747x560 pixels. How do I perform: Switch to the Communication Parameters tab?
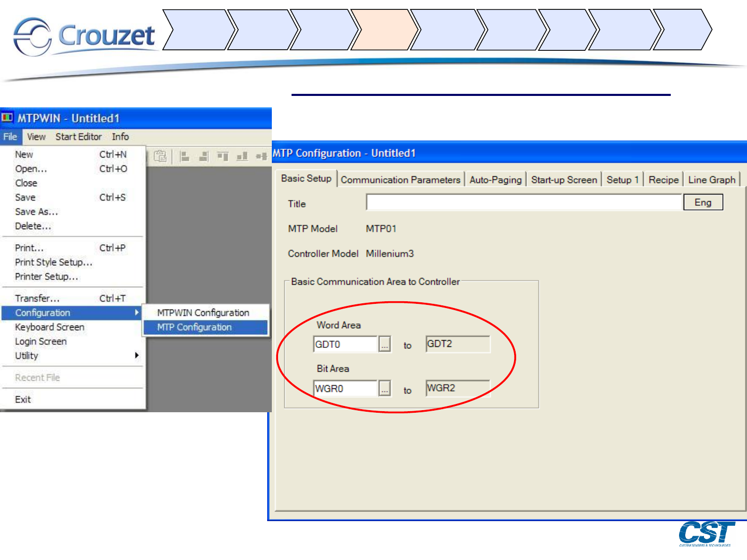point(400,180)
